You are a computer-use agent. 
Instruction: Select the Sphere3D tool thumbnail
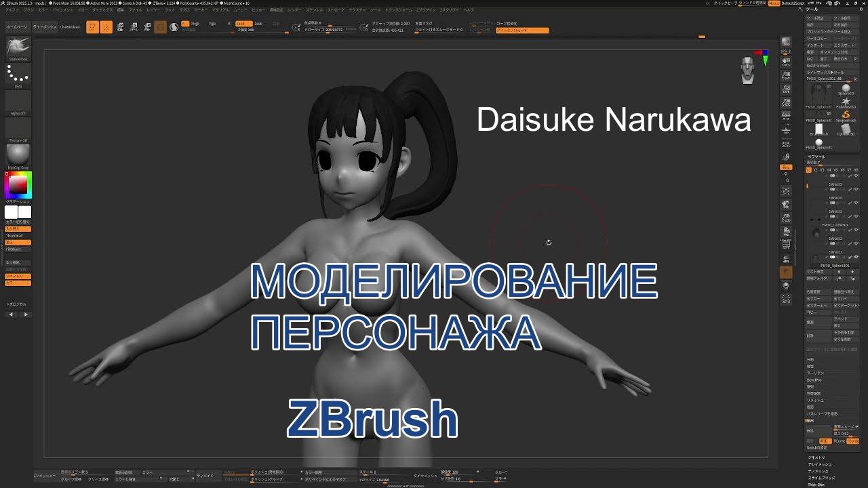point(844,89)
